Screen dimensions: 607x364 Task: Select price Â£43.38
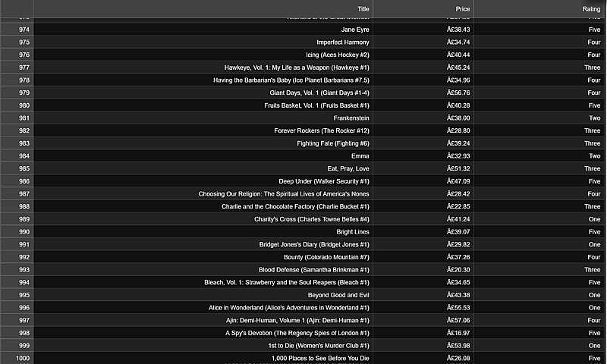pyautogui.click(x=423, y=295)
